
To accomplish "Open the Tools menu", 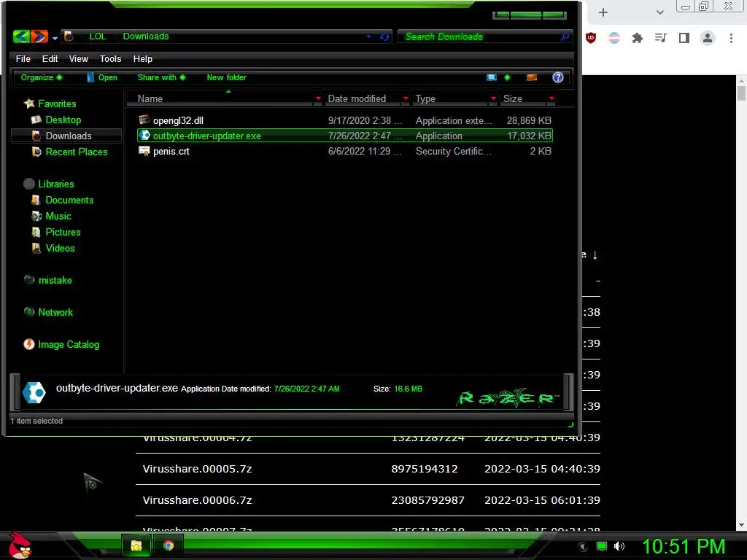I will tap(110, 58).
